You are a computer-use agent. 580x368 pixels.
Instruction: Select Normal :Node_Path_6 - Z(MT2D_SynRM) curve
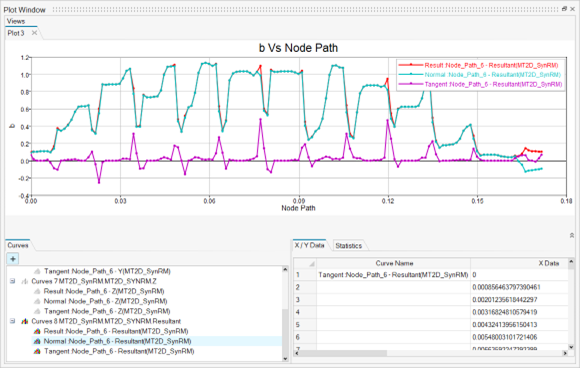coord(105,301)
